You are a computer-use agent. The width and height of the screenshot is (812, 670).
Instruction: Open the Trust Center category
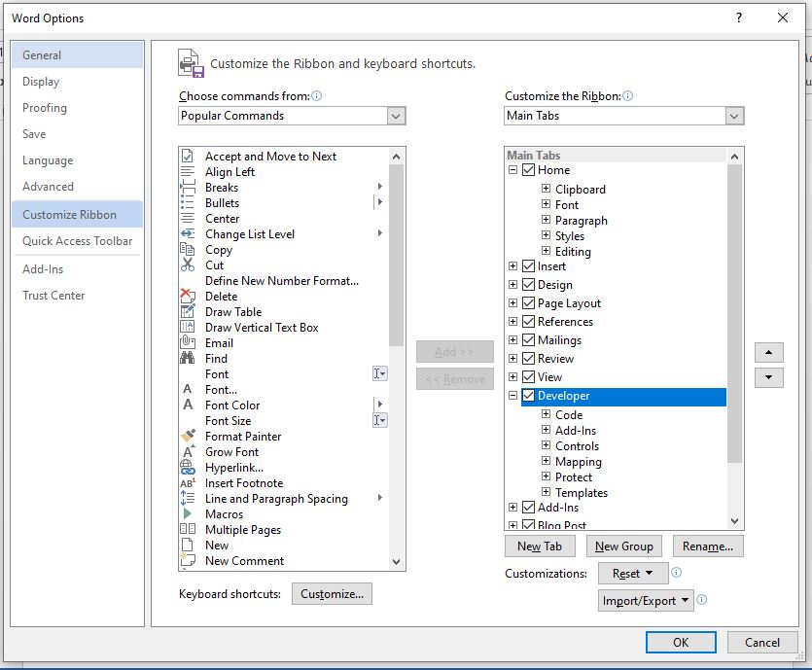(x=77, y=296)
